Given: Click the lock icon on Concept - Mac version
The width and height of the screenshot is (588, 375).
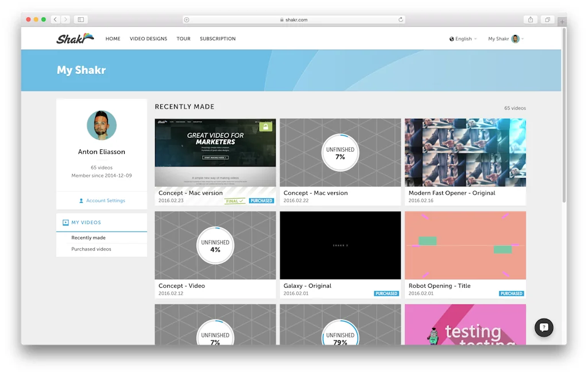Looking at the screenshot, I should pyautogui.click(x=265, y=127).
